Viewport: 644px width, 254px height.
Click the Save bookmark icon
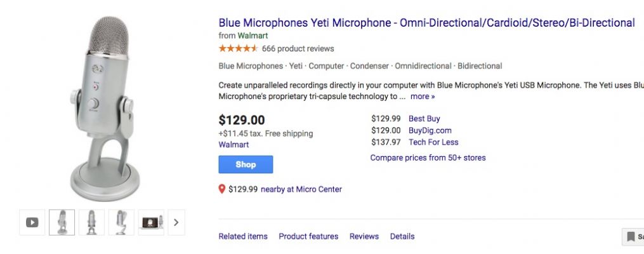[x=631, y=237]
